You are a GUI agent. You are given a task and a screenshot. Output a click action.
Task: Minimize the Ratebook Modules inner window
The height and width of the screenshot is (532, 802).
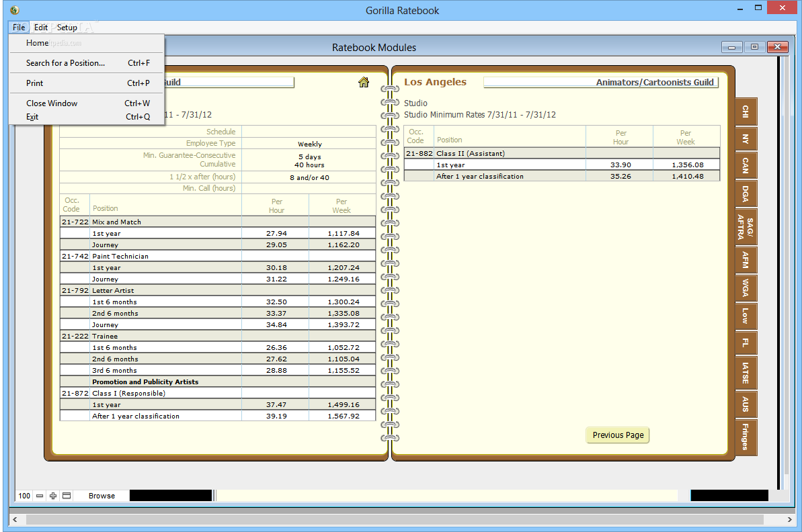731,47
